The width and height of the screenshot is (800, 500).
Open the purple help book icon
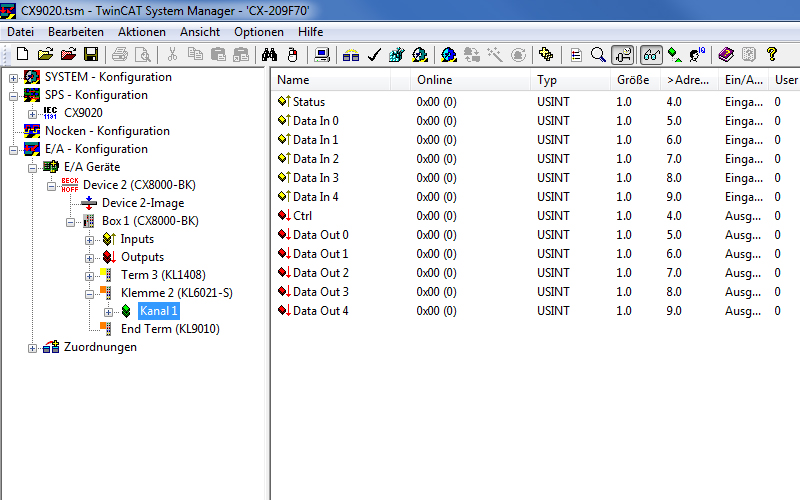point(726,54)
